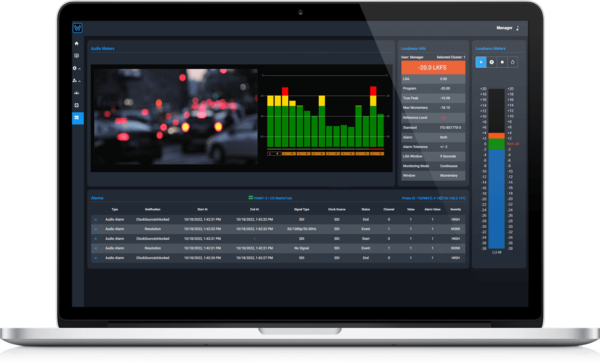Click the True Peak row
The width and height of the screenshot is (600, 364).
[x=433, y=98]
